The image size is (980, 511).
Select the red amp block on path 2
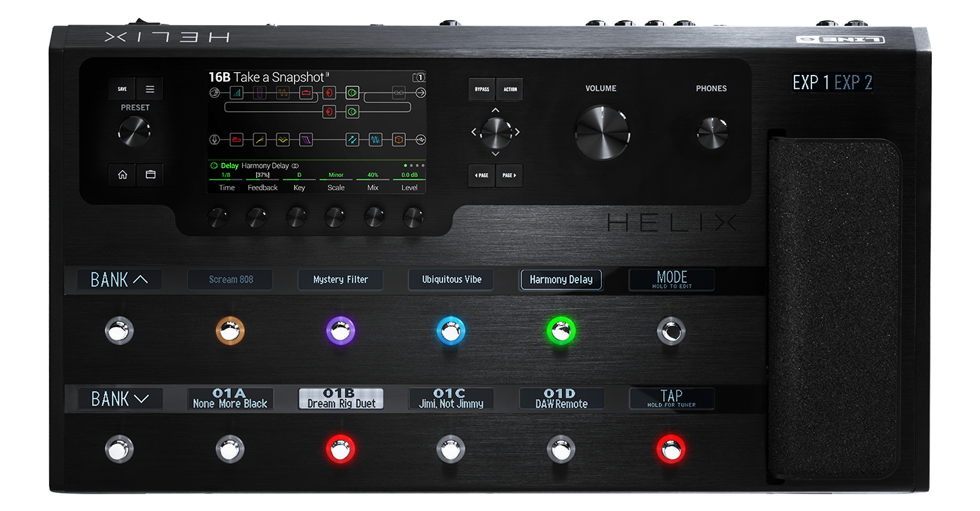(x=237, y=139)
